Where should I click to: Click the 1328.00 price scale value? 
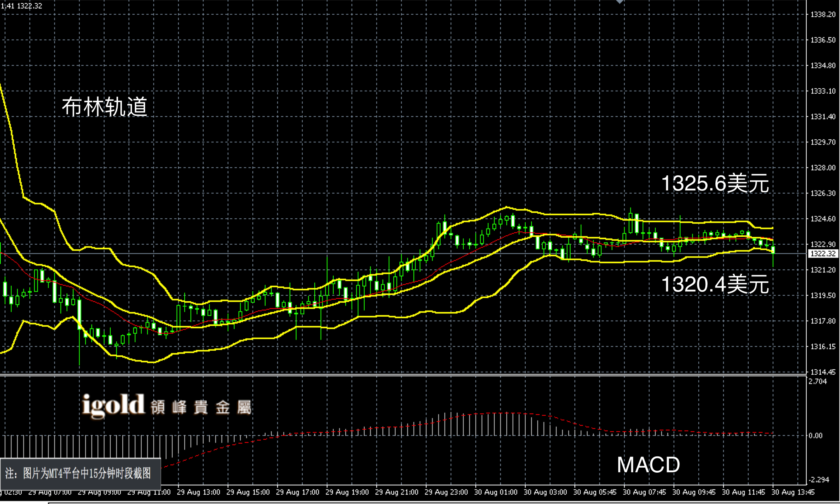[x=823, y=168]
